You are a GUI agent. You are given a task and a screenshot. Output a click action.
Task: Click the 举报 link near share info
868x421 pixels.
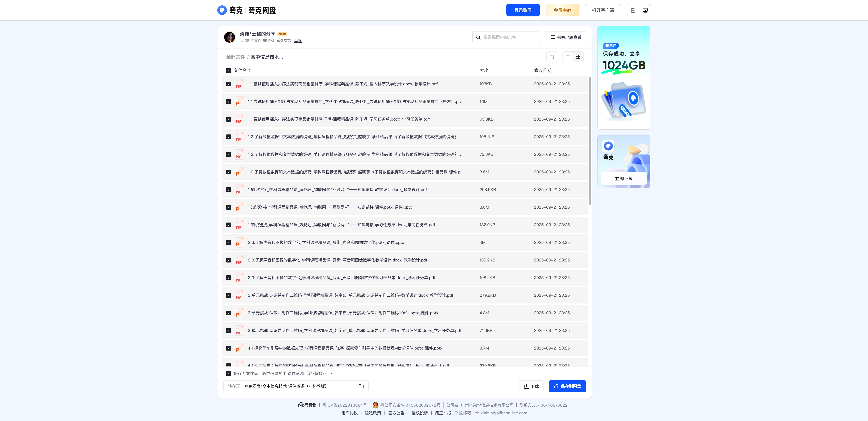(x=298, y=41)
